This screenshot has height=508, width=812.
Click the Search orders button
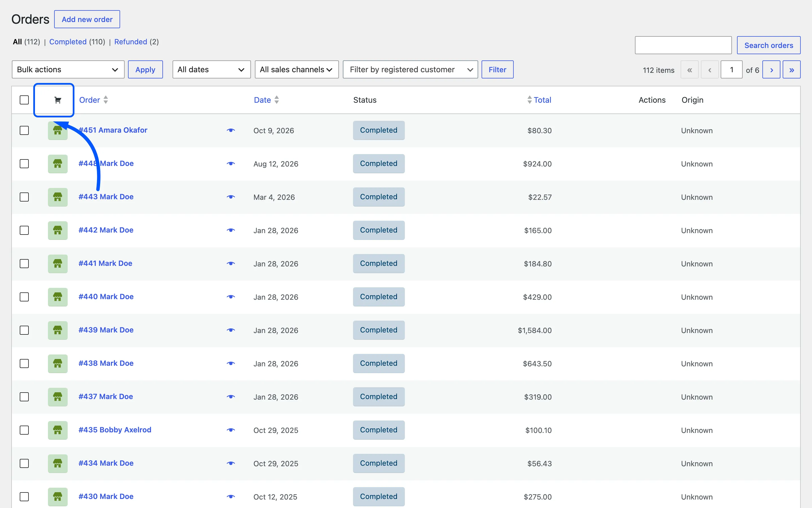768,45
